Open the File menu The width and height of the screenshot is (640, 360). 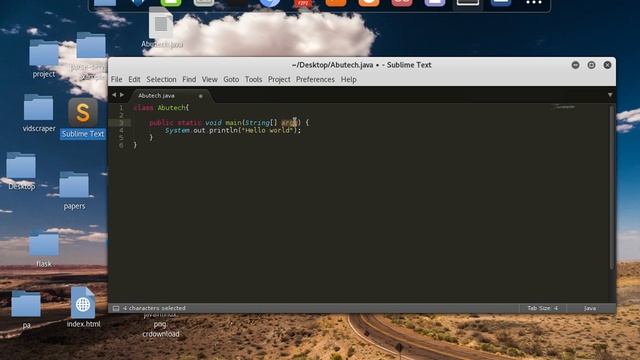pos(116,79)
